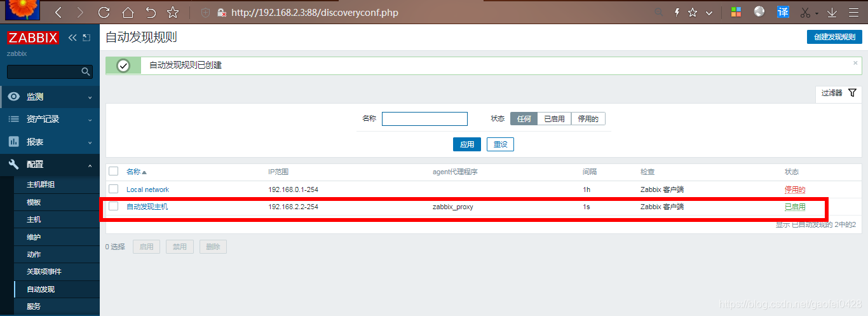Collapse the 配置 configuration menu
Image resolution: width=868 pixels, height=316 pixels.
(50, 164)
